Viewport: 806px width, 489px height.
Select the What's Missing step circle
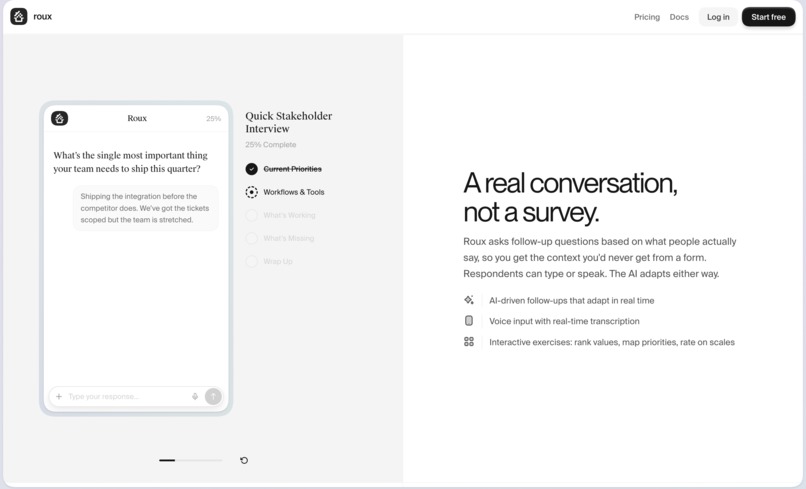tap(251, 238)
